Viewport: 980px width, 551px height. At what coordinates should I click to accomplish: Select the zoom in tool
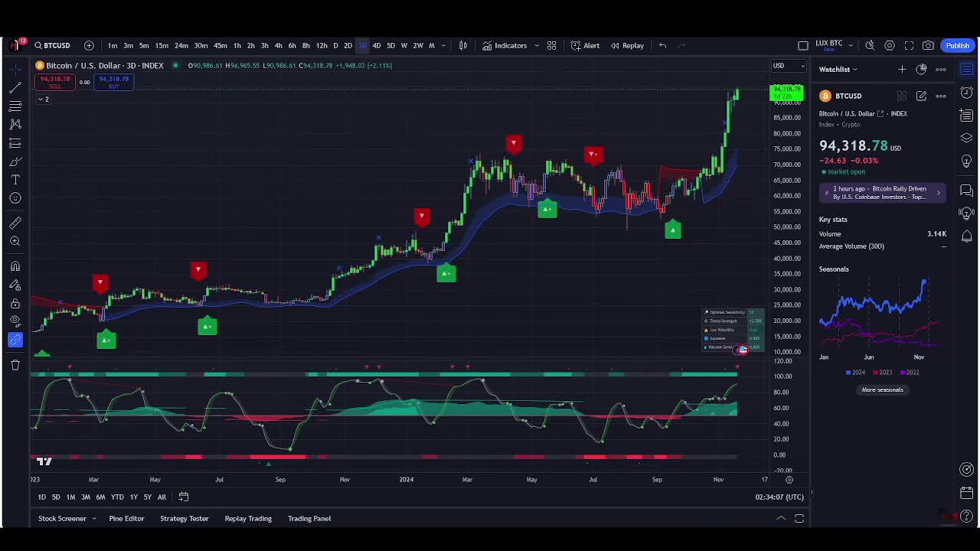[x=15, y=241]
